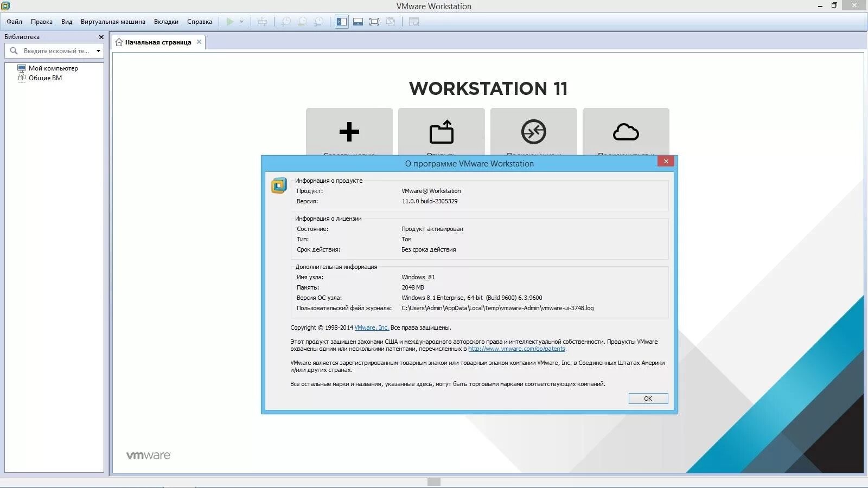The width and height of the screenshot is (868, 488).
Task: Click the magnifier icon in library search
Action: 14,51
